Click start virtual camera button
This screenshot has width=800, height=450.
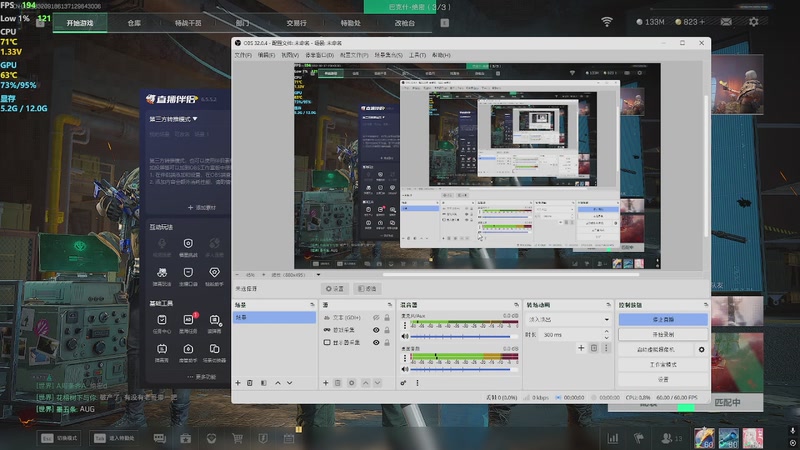pos(656,349)
